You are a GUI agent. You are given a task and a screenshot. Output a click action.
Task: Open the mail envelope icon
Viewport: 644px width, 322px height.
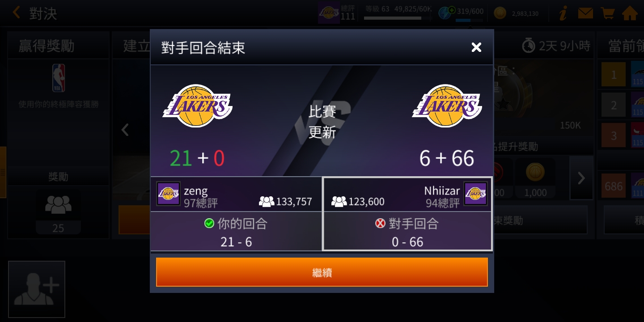pos(585,13)
